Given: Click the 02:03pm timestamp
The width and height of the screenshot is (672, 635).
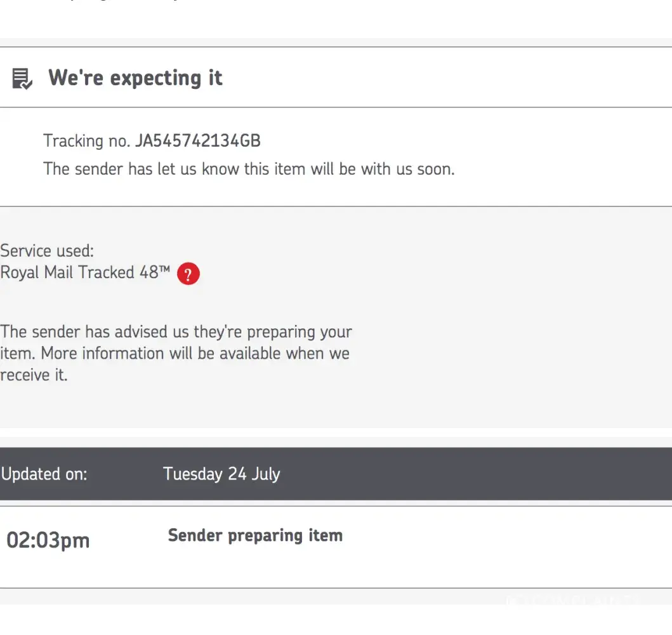Looking at the screenshot, I should click(x=48, y=540).
